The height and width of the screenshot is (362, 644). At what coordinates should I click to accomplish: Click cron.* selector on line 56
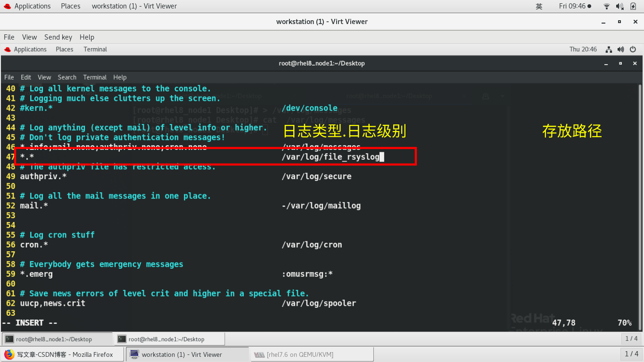34,245
